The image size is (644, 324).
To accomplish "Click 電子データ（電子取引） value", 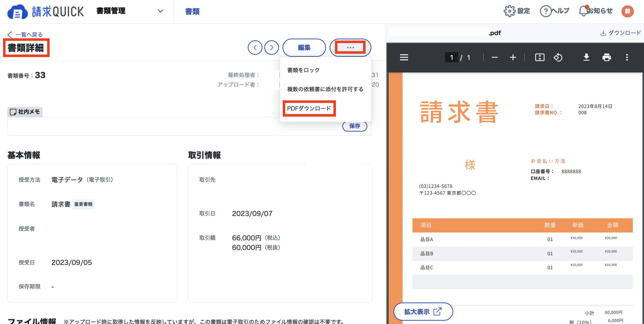I will (82, 180).
